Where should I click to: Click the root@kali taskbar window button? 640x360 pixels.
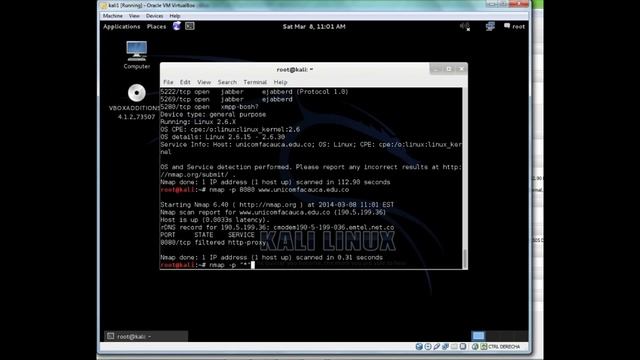[146, 336]
